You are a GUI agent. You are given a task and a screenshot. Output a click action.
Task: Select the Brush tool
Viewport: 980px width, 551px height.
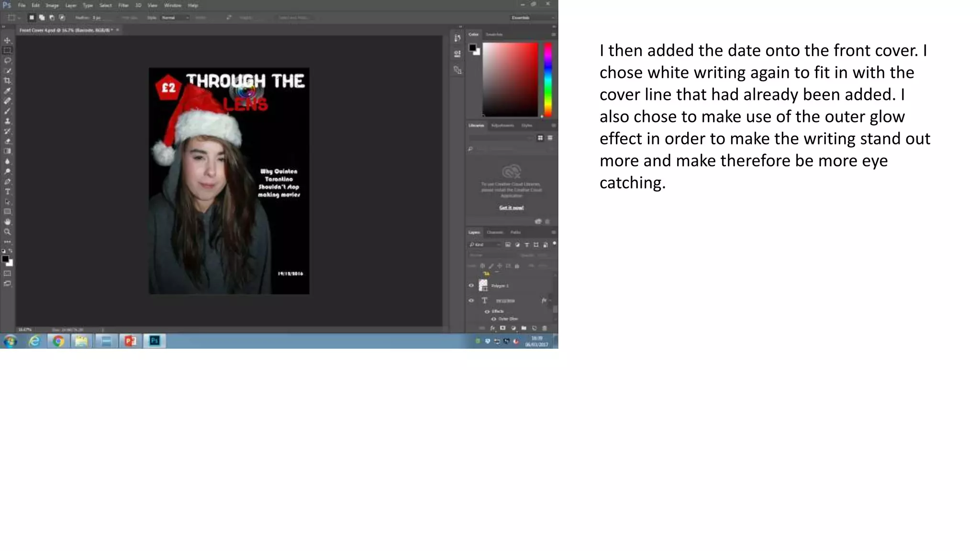pyautogui.click(x=7, y=110)
